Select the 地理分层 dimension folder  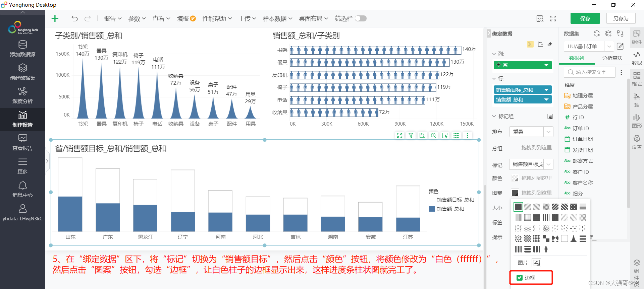[x=583, y=96]
